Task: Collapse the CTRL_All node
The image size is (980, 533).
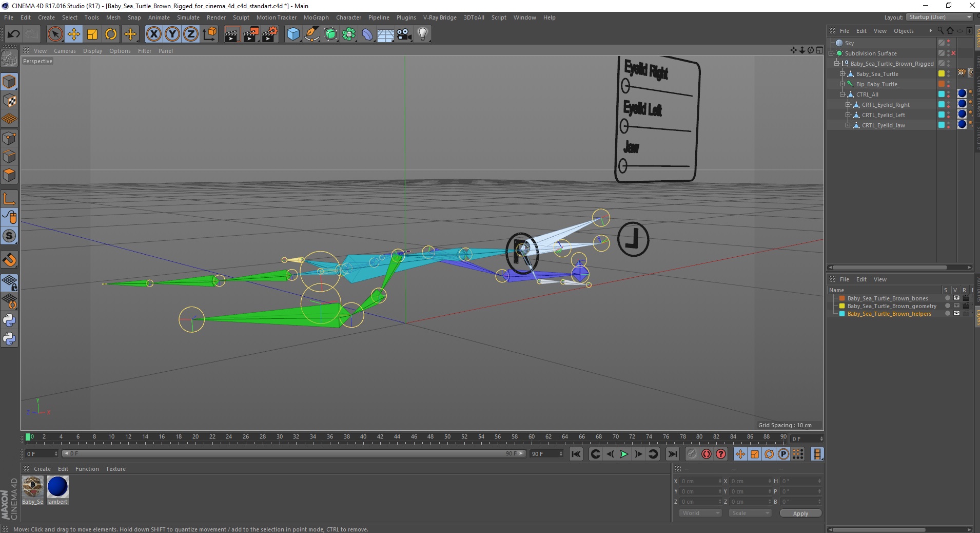Action: click(842, 94)
